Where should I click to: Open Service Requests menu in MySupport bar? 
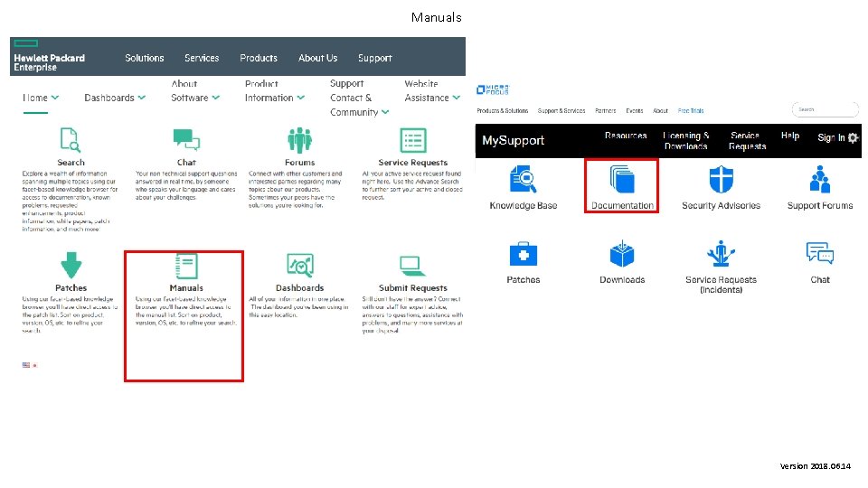point(747,141)
